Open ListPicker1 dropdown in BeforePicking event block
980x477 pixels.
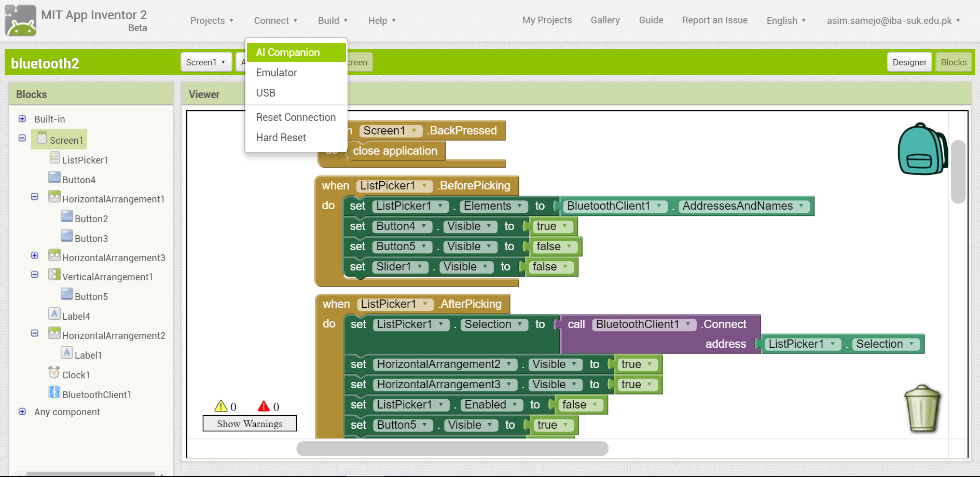pyautogui.click(x=394, y=186)
